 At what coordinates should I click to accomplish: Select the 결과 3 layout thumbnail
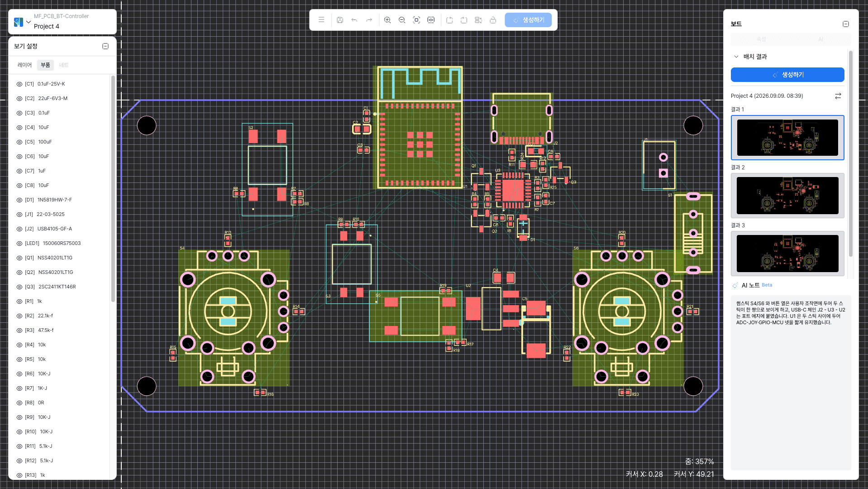787,254
